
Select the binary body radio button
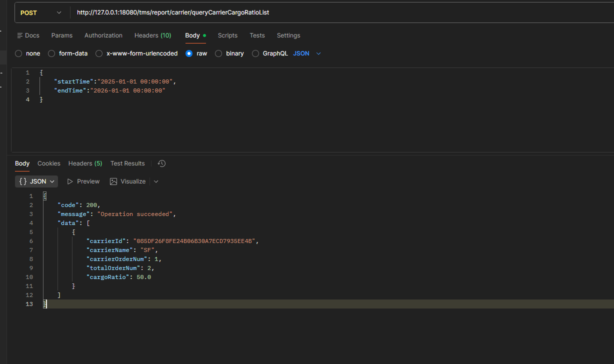218,53
